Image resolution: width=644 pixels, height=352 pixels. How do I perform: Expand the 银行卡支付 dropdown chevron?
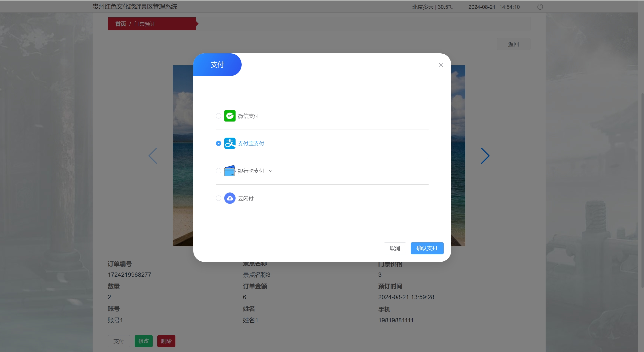pyautogui.click(x=271, y=171)
